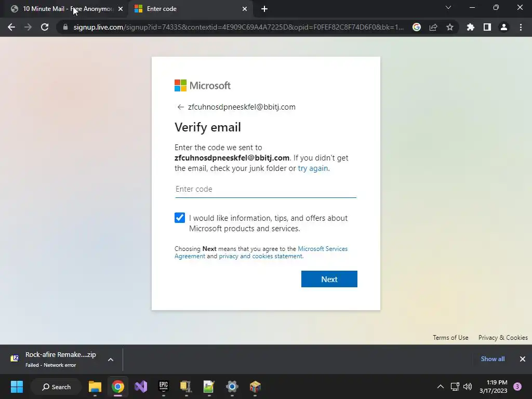Open privacy and cookies statement link
The height and width of the screenshot is (399, 532).
(x=261, y=256)
